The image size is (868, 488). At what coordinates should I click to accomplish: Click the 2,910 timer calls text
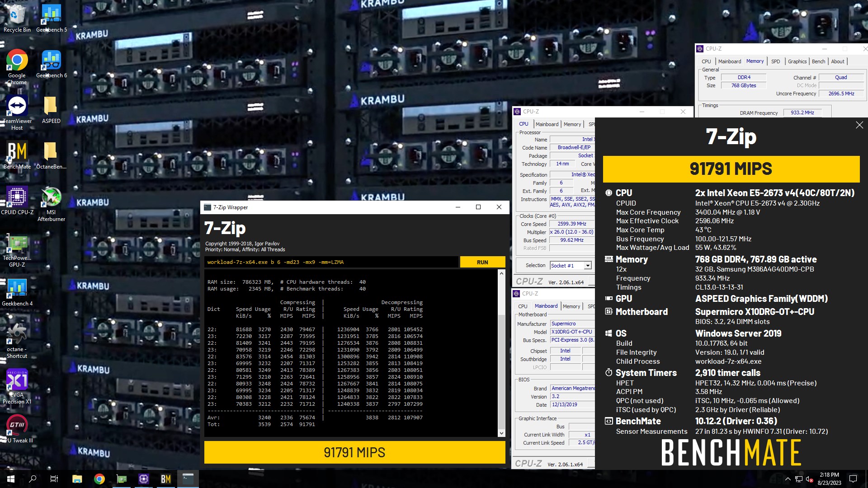(728, 373)
